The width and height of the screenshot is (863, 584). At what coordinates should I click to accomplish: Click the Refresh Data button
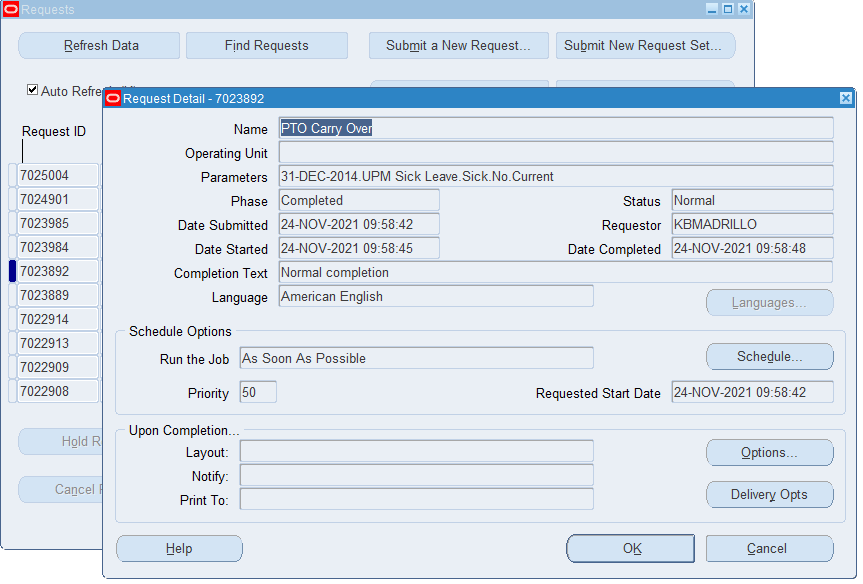point(98,45)
